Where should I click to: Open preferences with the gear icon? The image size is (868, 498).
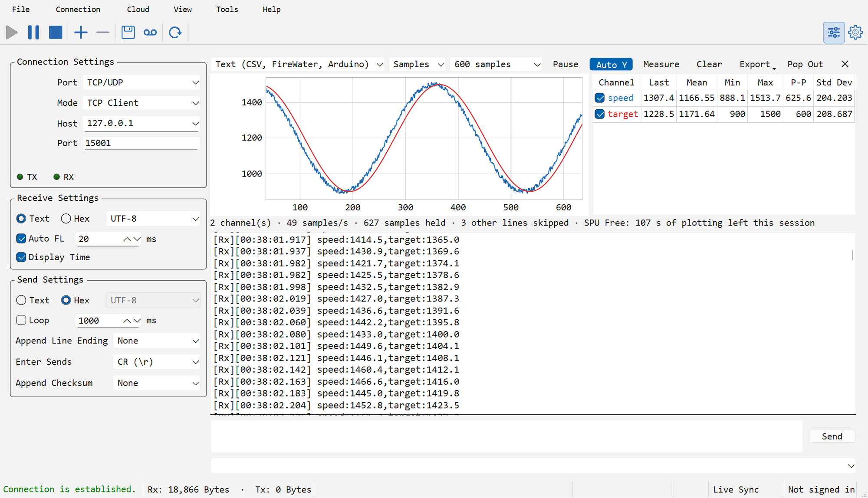855,33
